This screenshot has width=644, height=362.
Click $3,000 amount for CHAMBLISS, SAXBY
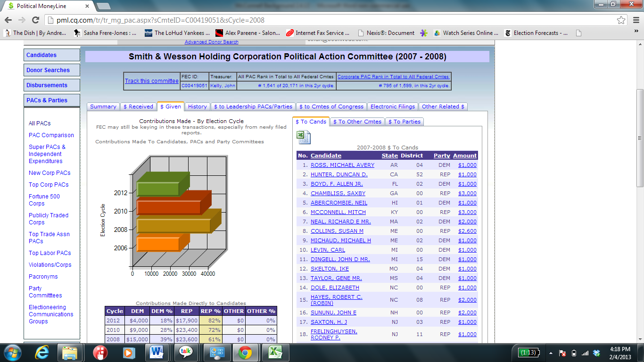click(467, 193)
